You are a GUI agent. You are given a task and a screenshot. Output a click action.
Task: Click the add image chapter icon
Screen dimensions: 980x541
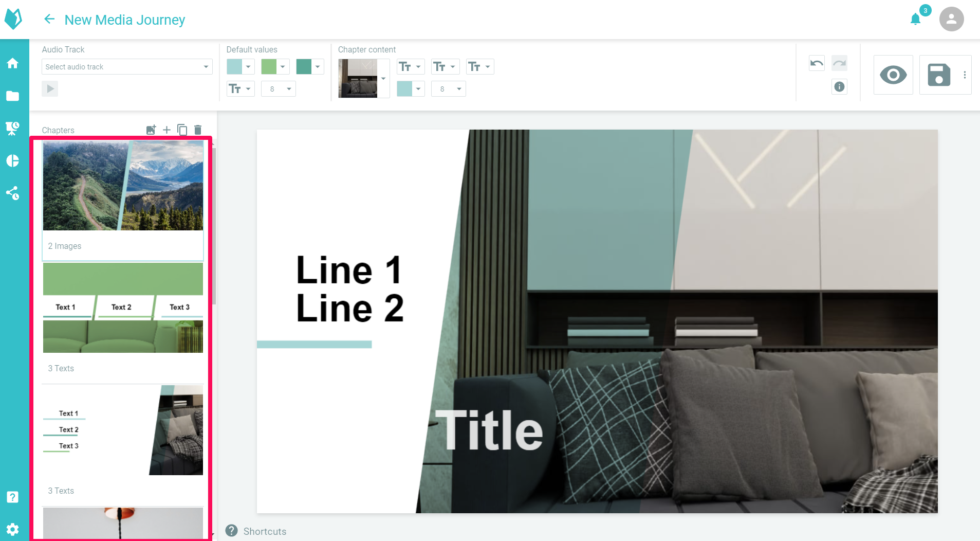tap(151, 130)
